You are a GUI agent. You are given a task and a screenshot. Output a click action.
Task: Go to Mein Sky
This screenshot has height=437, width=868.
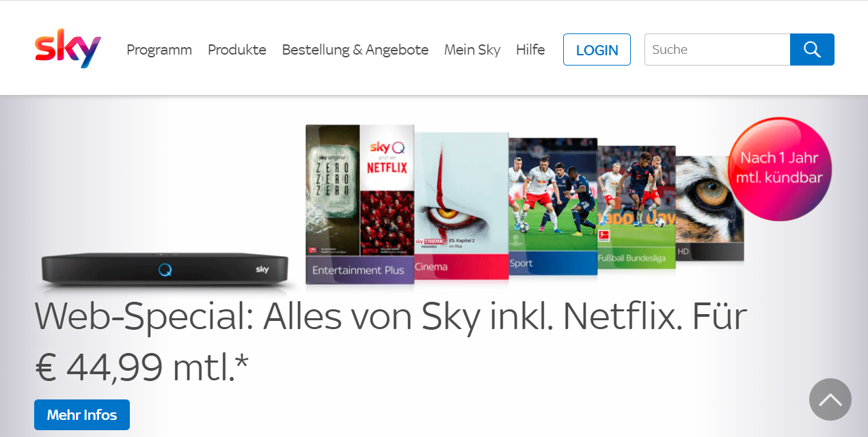coord(472,50)
